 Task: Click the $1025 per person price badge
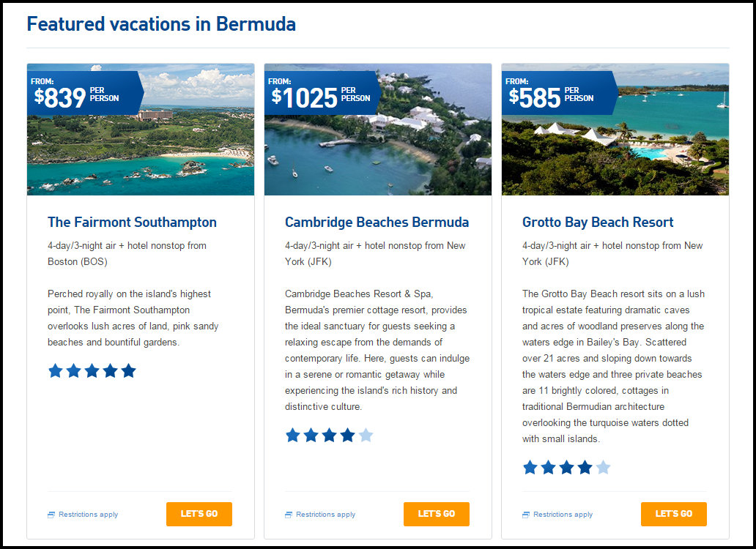coord(321,94)
